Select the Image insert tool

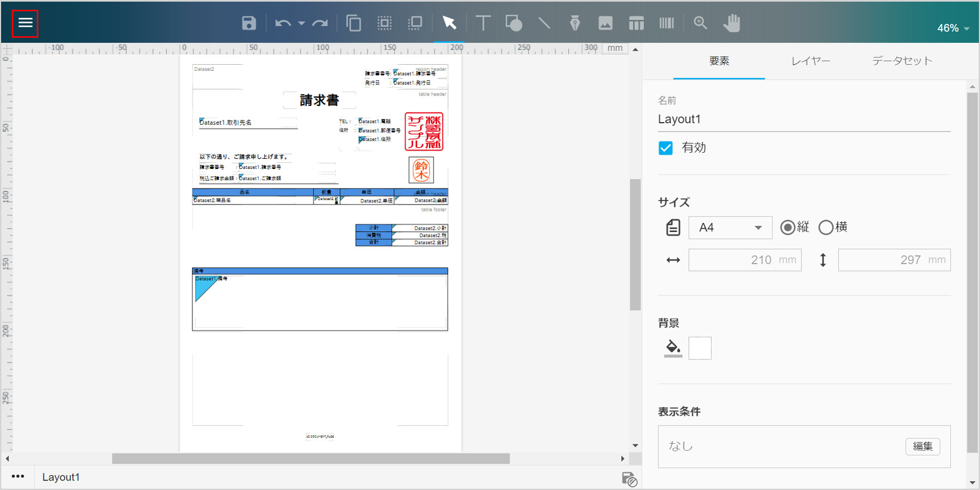click(x=605, y=23)
